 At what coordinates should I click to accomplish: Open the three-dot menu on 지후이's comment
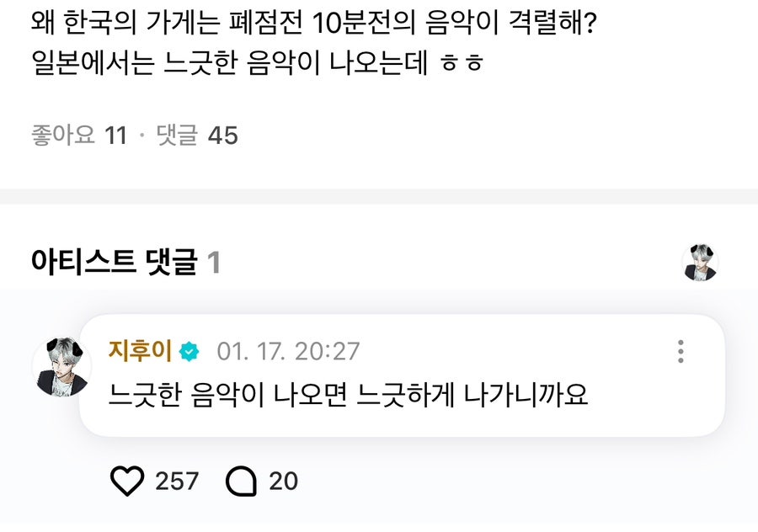pyautogui.click(x=681, y=351)
